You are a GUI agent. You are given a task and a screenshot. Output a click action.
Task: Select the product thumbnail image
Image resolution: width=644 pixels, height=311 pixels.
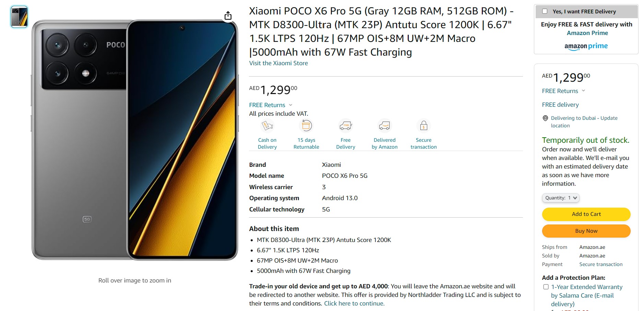click(19, 17)
